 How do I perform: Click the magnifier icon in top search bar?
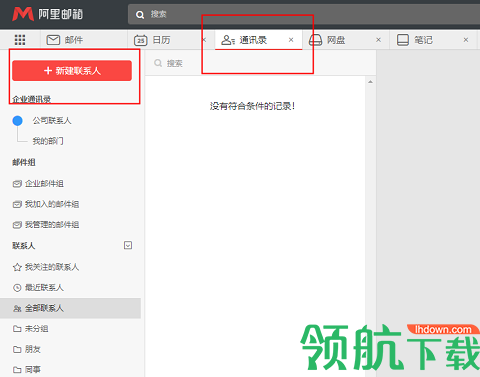140,15
